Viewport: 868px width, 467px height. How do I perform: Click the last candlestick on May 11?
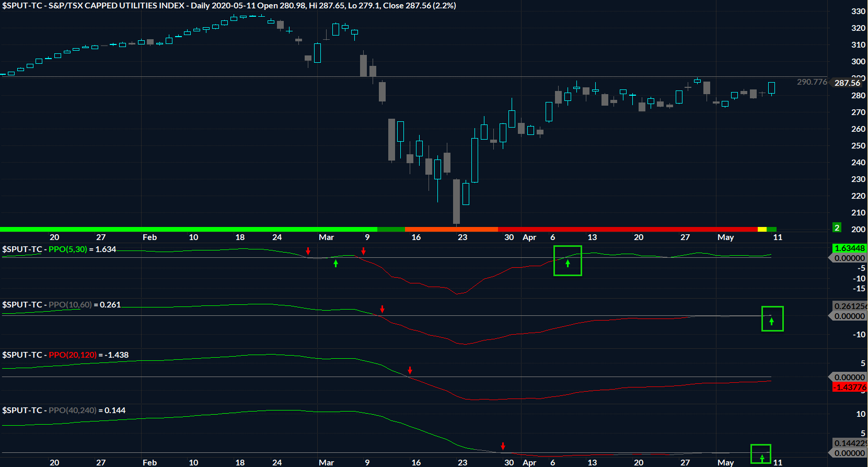coord(771,88)
